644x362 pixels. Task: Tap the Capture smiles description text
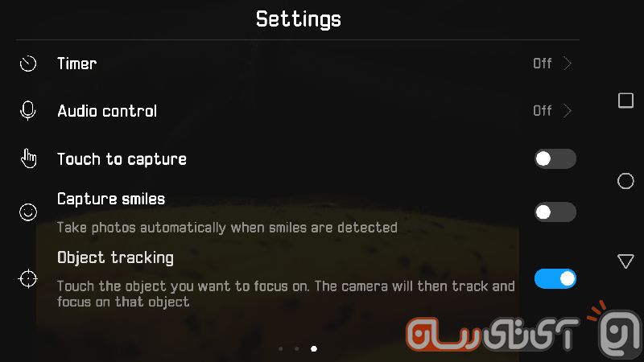tap(227, 228)
